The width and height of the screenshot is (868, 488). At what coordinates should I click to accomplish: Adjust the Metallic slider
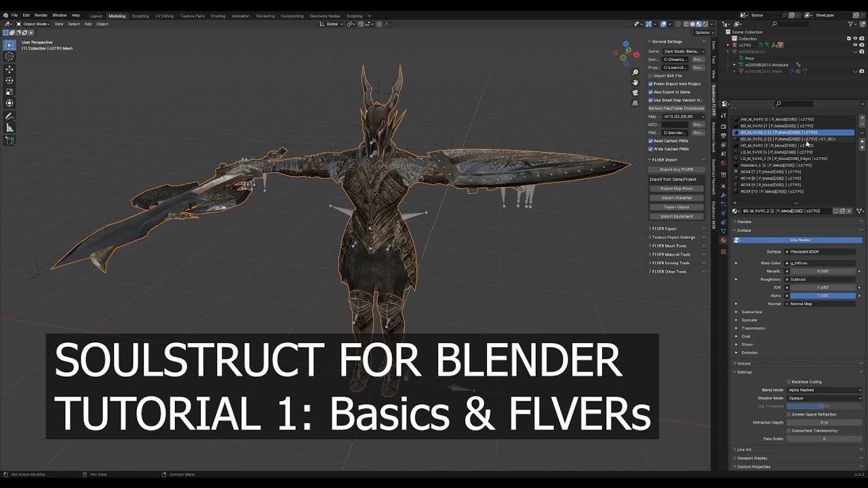tap(823, 271)
